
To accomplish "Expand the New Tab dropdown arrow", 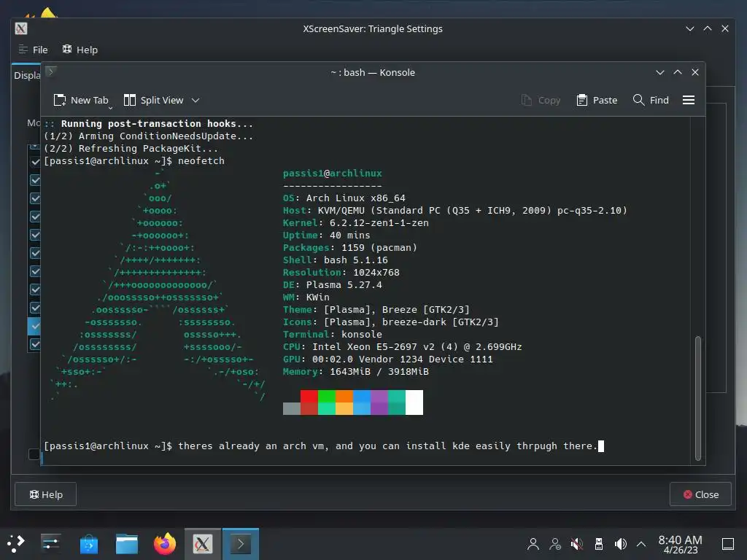I will [111, 108].
